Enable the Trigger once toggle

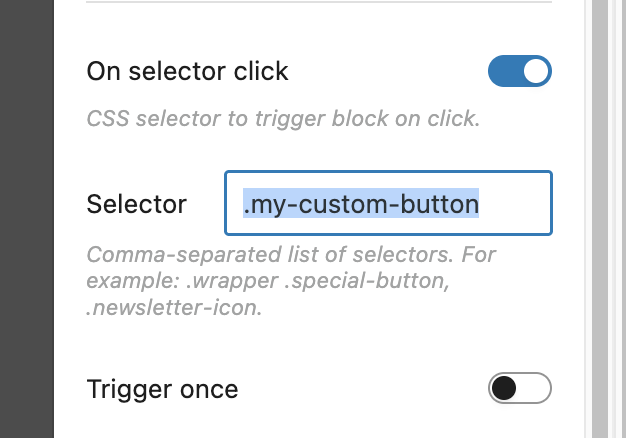point(519,388)
